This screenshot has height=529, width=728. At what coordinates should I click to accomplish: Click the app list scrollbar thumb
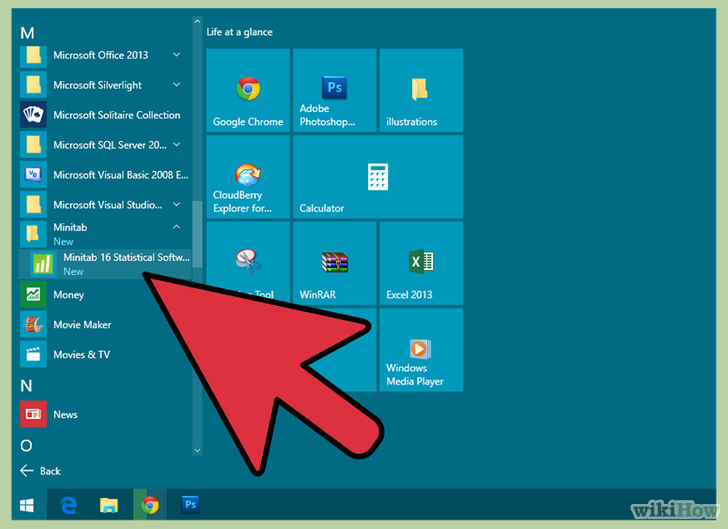pos(197,234)
